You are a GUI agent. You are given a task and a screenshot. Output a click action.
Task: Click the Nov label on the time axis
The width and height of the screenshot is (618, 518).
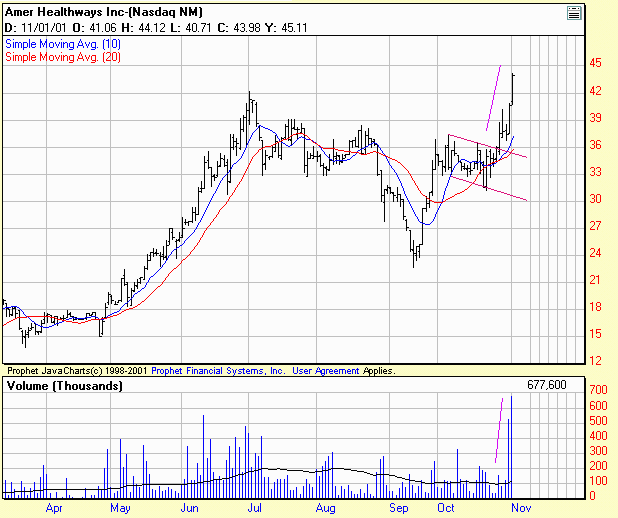[x=521, y=508]
